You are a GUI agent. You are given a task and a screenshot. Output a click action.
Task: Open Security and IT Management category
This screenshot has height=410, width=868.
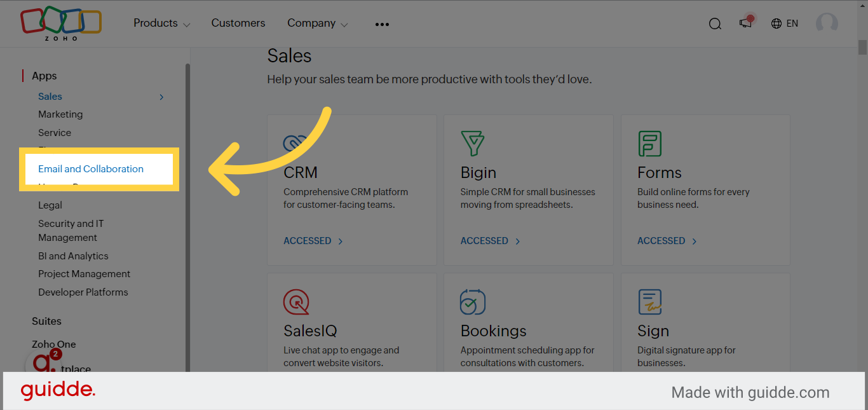pos(71,231)
